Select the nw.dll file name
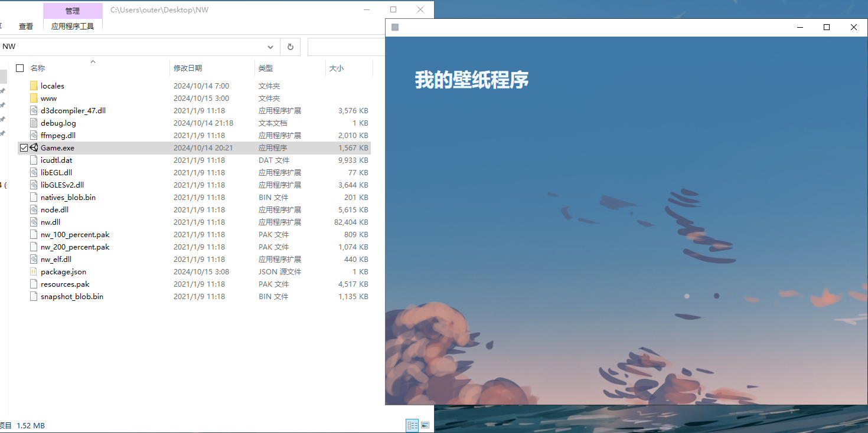The height and width of the screenshot is (433, 868). (50, 222)
